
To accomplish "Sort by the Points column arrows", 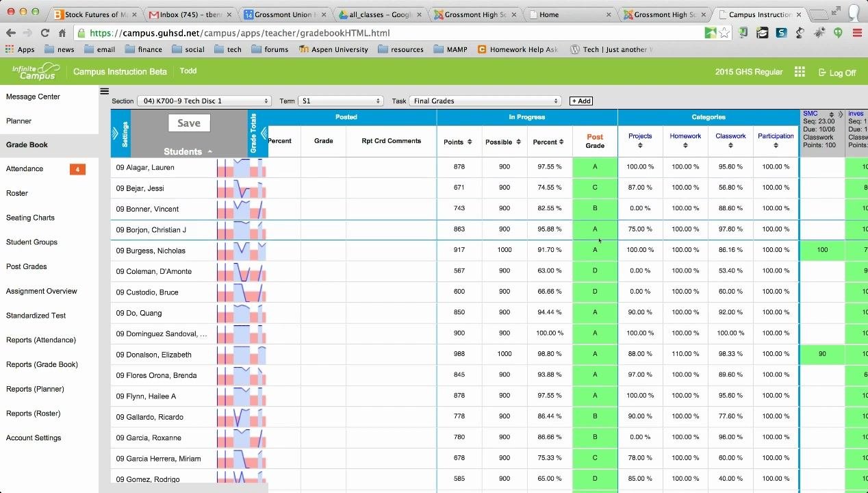I will point(470,142).
